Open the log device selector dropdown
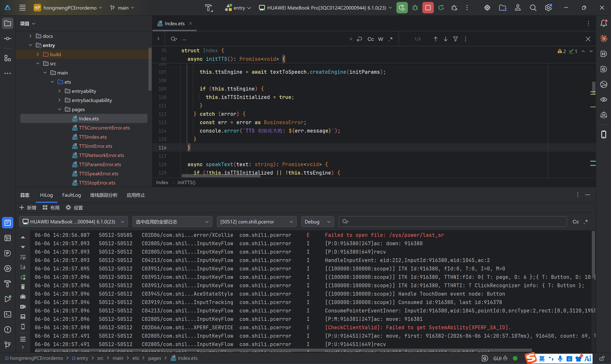This screenshot has width=611, height=364. tap(74, 222)
